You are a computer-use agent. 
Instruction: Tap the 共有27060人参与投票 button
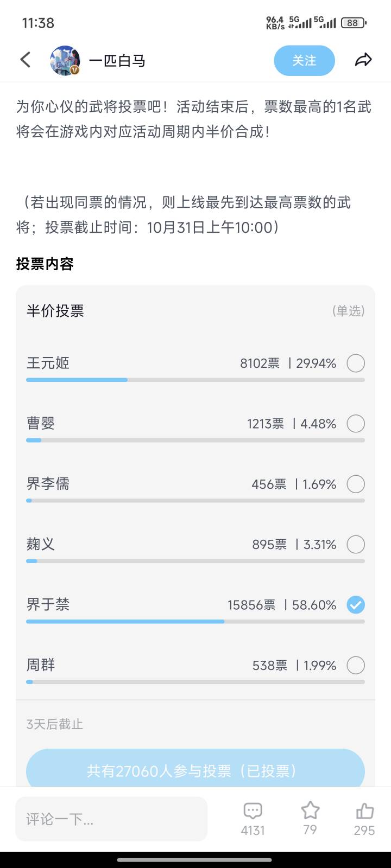195,770
